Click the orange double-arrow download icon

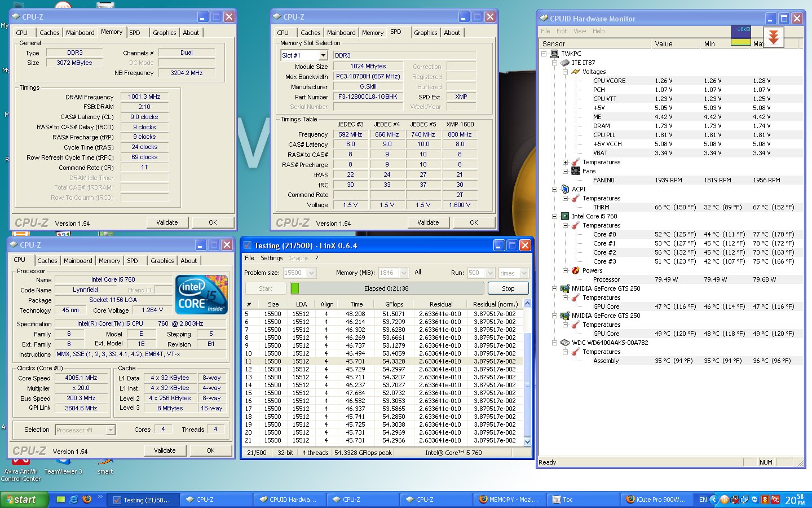coord(774,37)
